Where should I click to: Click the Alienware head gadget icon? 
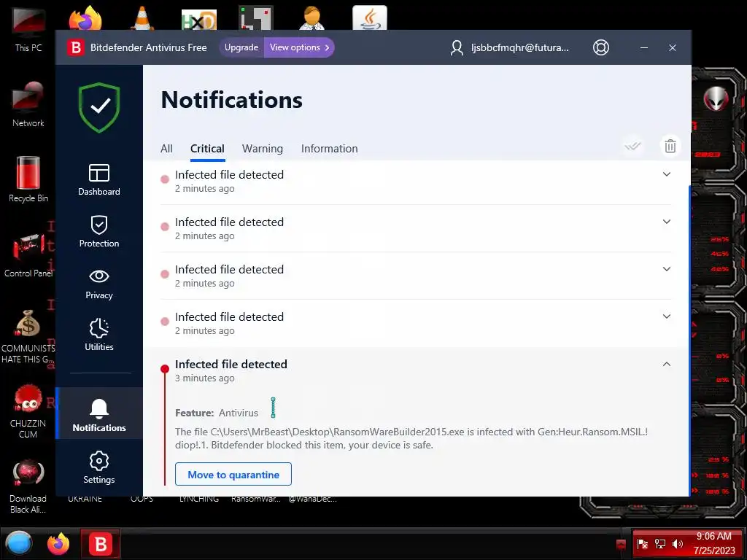point(716,99)
